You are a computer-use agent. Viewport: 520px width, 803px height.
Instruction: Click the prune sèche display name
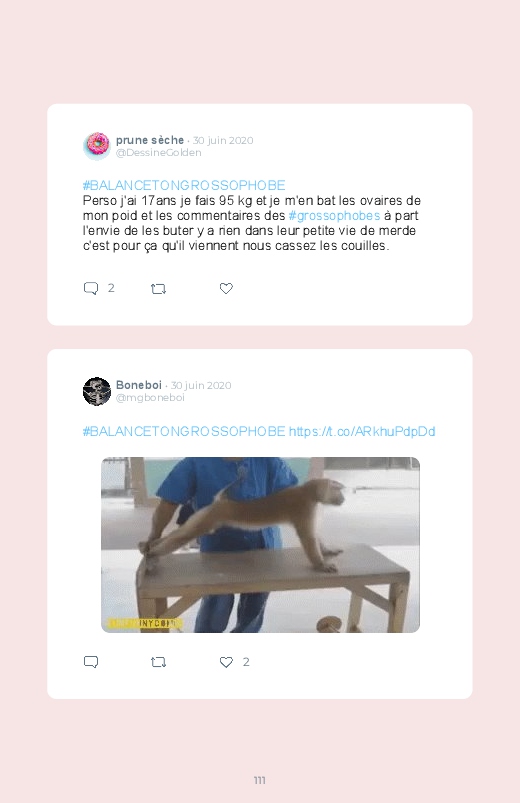point(150,140)
